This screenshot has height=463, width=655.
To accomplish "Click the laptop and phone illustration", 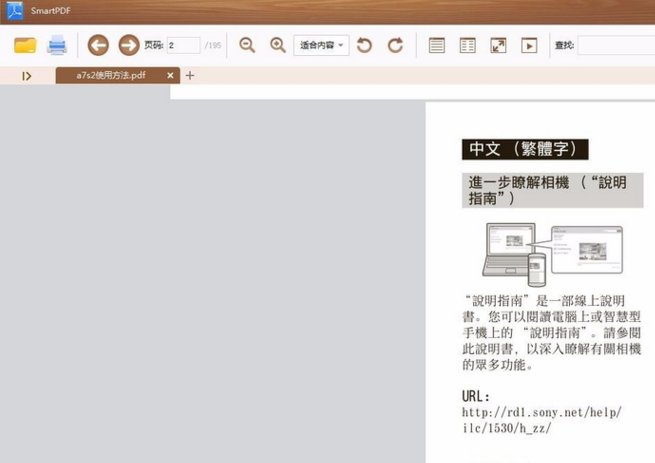I will pos(552,254).
